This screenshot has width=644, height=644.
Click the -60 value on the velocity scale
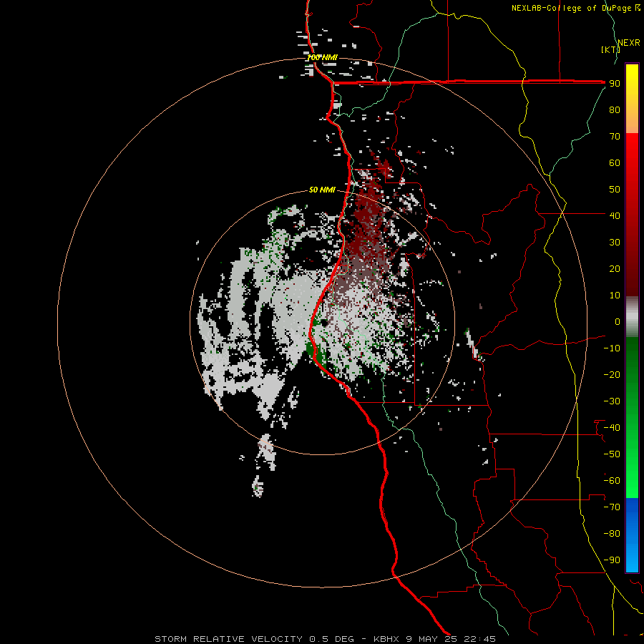(x=612, y=481)
